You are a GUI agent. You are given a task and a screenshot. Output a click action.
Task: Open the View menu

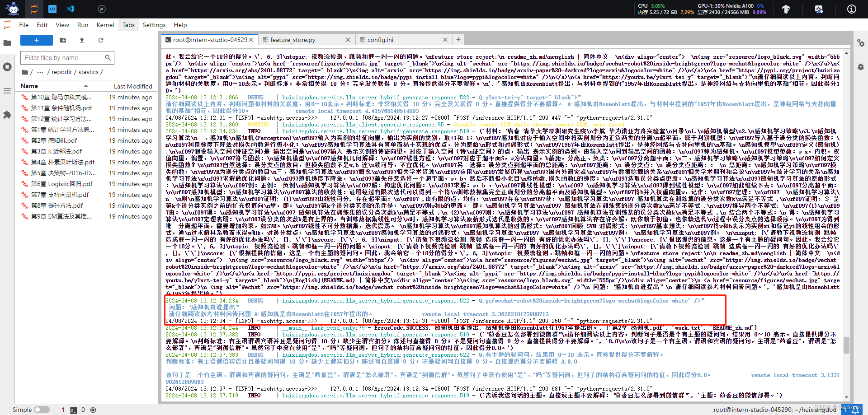click(x=62, y=25)
